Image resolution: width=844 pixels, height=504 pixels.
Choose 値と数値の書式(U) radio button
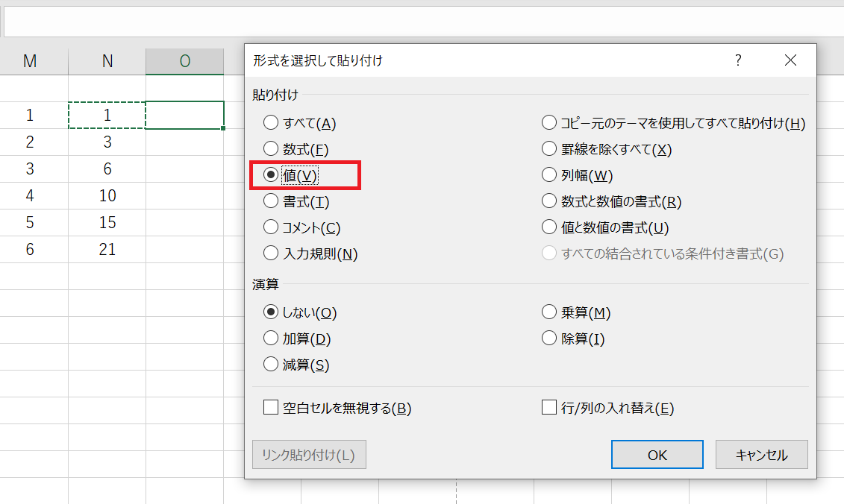(x=549, y=227)
